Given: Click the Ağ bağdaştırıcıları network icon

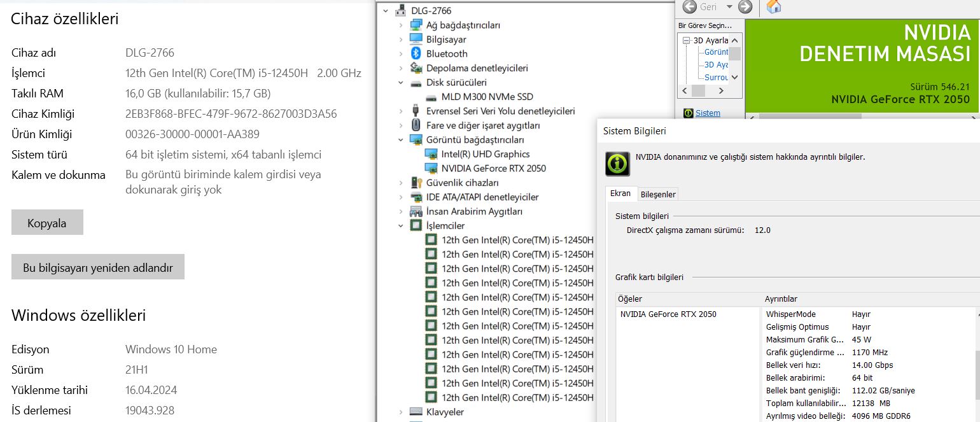Looking at the screenshot, I should (x=416, y=25).
